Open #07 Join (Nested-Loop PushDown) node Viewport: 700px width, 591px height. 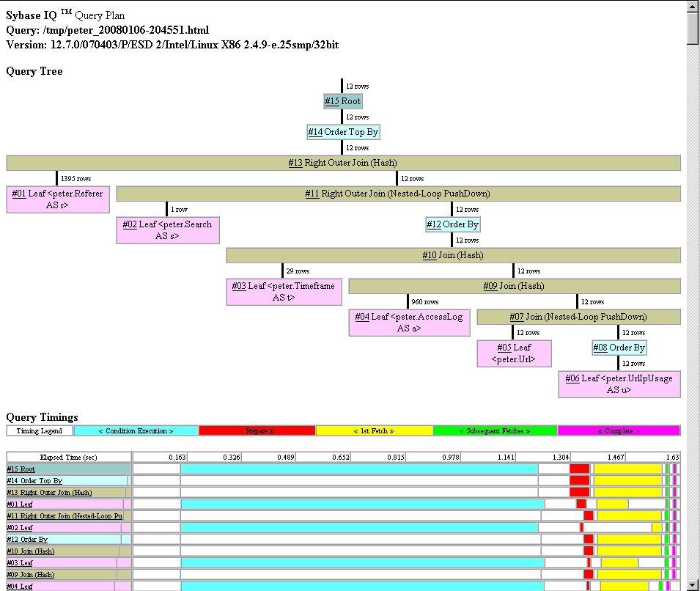coord(517,317)
